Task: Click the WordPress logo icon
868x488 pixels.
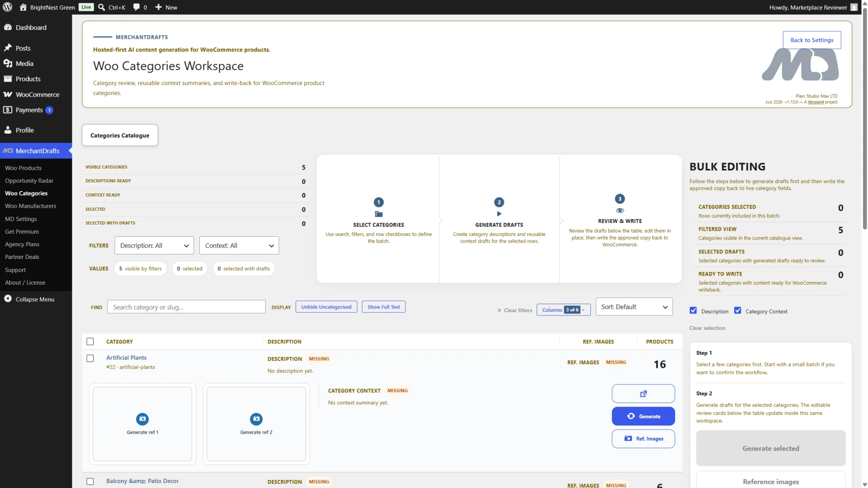Action: (8, 7)
